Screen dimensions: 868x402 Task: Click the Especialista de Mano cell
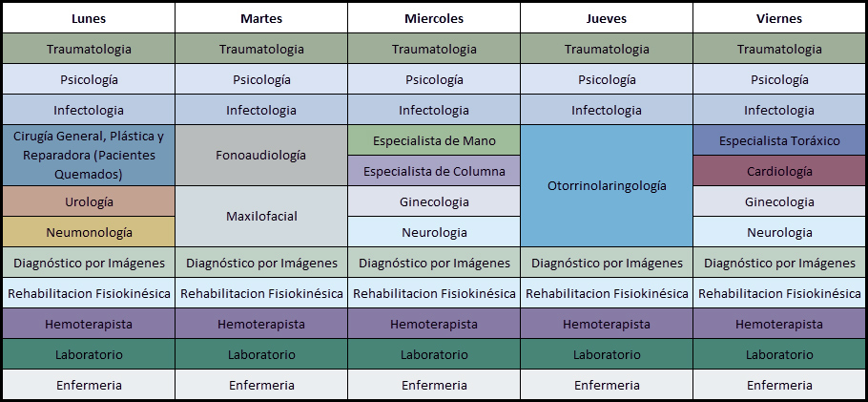pyautogui.click(x=434, y=140)
